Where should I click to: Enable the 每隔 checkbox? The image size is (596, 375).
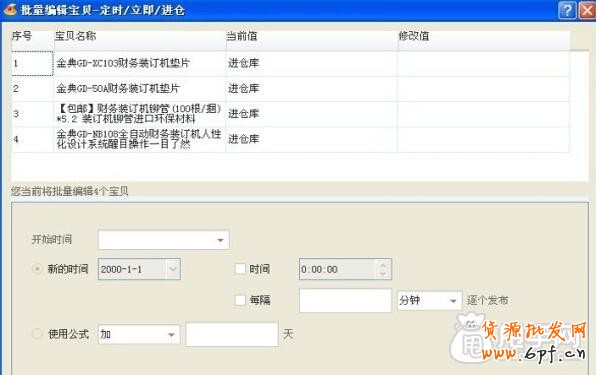(x=240, y=300)
